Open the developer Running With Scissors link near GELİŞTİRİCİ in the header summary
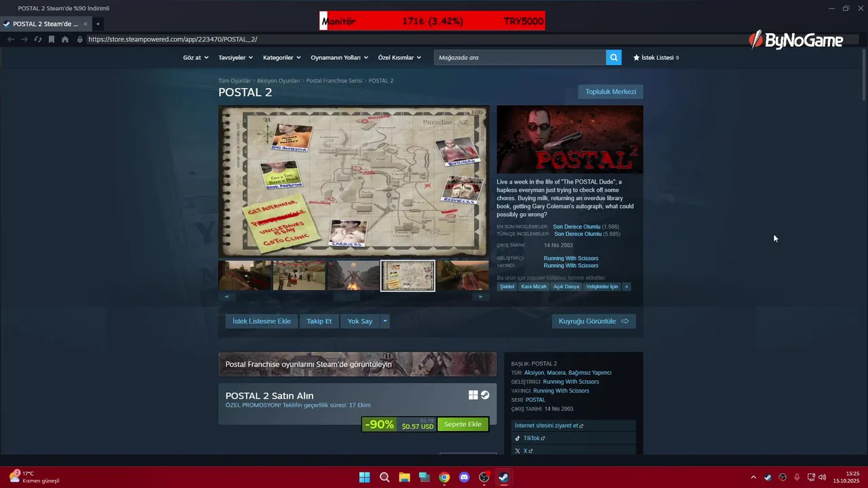The width and height of the screenshot is (868, 488). click(x=571, y=258)
